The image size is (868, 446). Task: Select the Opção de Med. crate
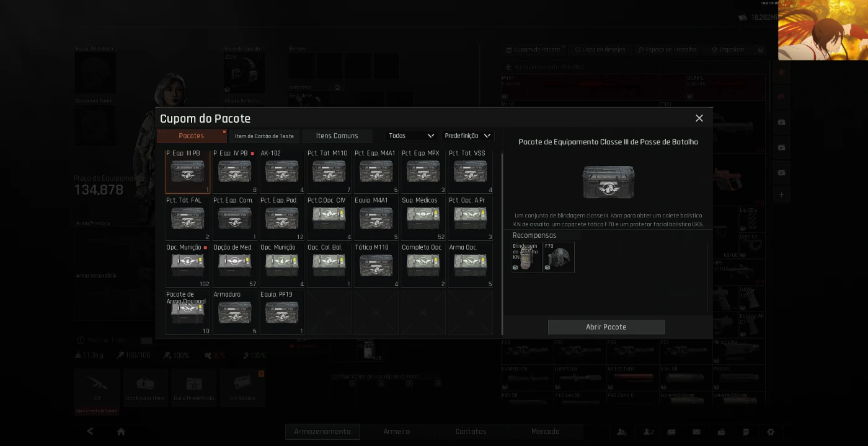click(x=235, y=266)
